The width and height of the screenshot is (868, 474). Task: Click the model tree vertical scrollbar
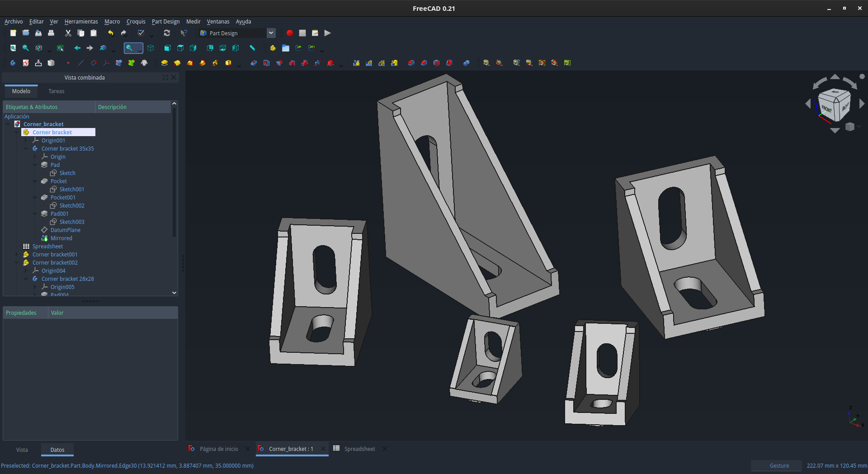(175, 172)
